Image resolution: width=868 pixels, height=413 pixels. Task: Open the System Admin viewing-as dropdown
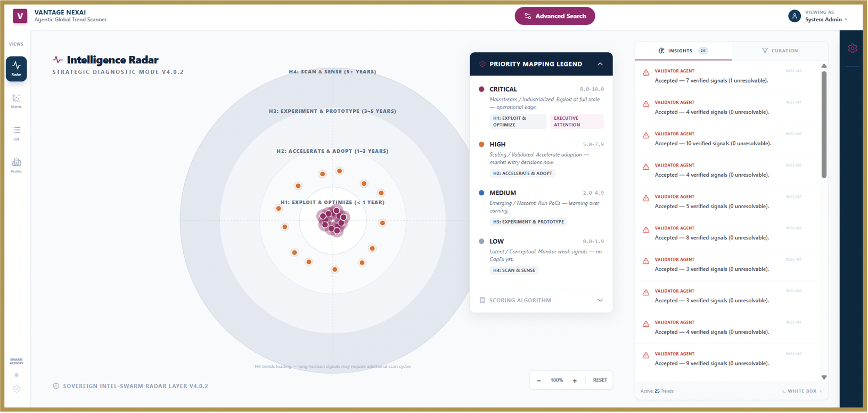[826, 16]
